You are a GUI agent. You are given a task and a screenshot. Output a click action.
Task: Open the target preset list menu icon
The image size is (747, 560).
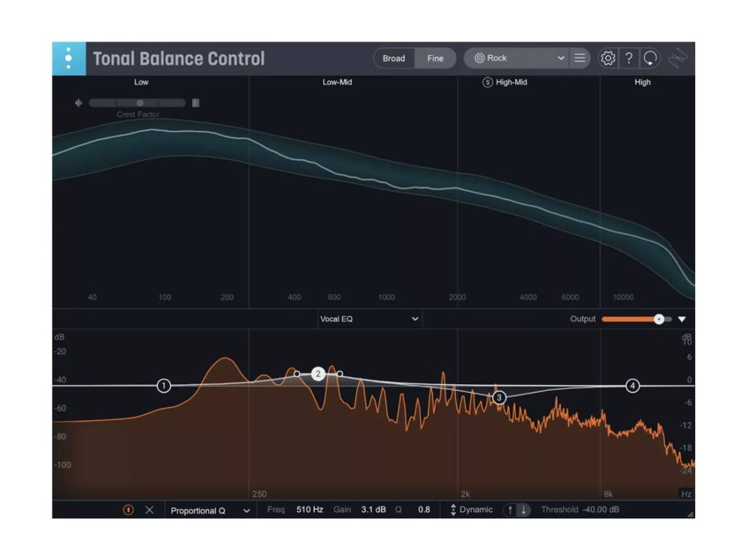pos(580,58)
